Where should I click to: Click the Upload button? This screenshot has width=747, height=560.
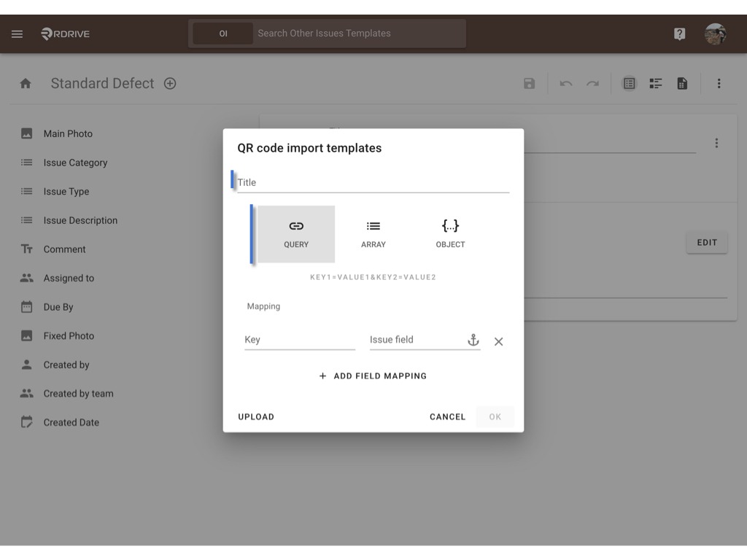point(256,417)
